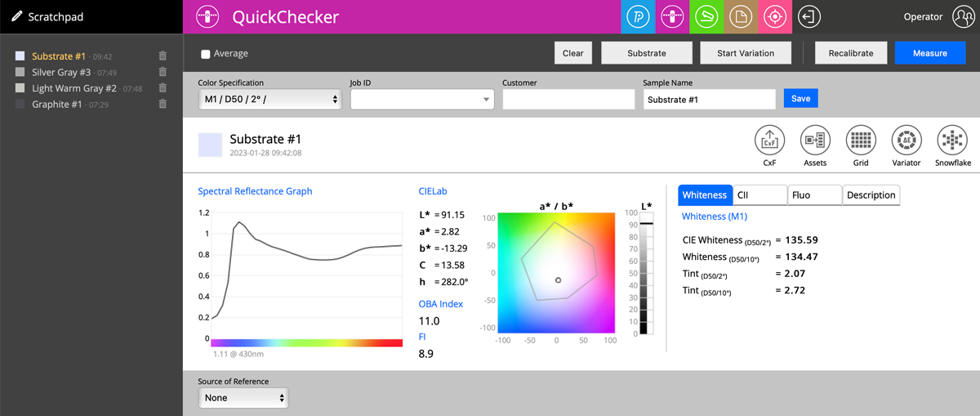Click the L* lightness scale bar
980x416 pixels.
[645, 273]
